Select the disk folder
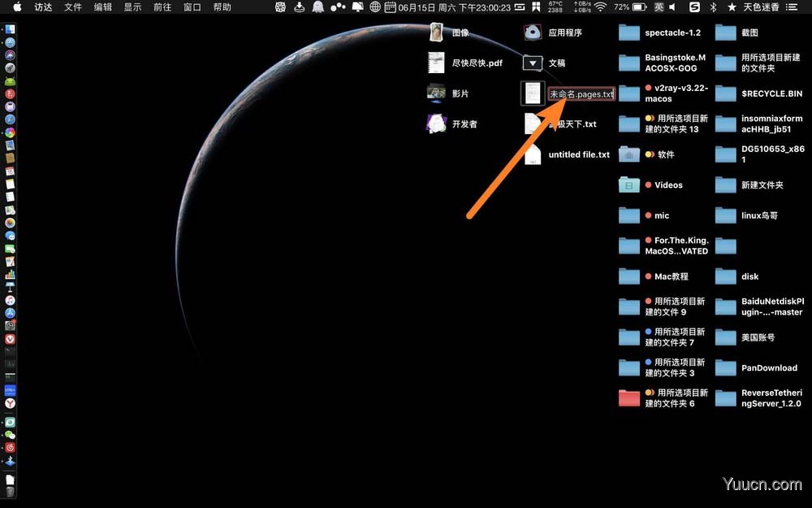 coord(725,277)
